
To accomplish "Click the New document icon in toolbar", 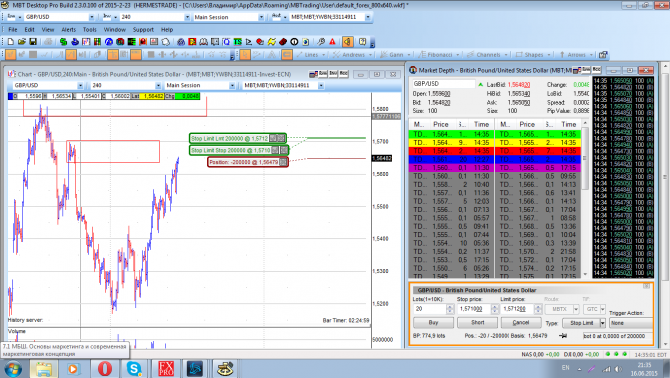I will [x=11, y=42].
